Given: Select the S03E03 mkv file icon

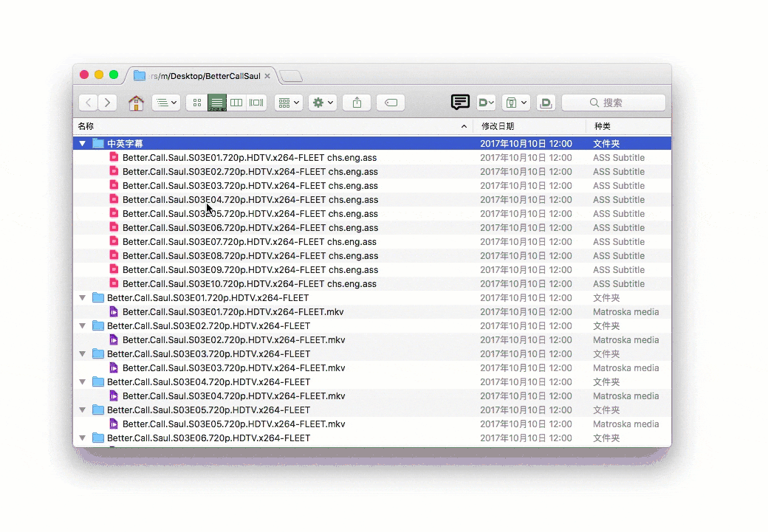Looking at the screenshot, I should click(x=114, y=367).
